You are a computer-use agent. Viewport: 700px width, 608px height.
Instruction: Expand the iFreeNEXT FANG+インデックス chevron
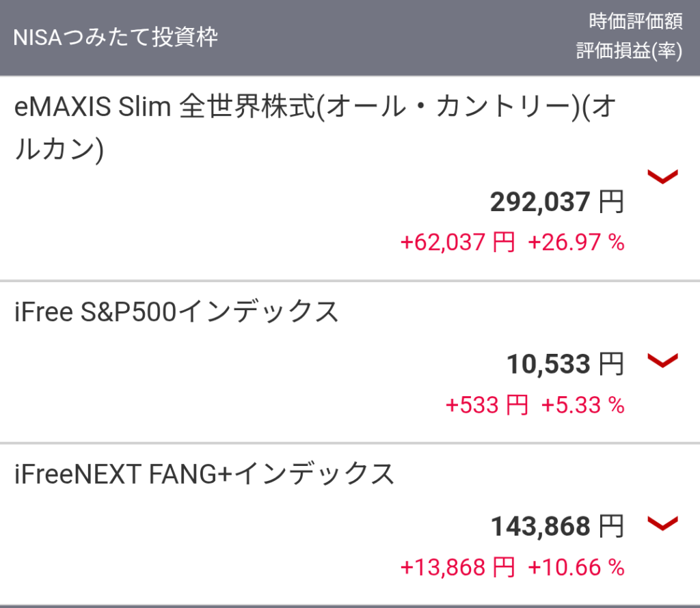[x=662, y=524]
